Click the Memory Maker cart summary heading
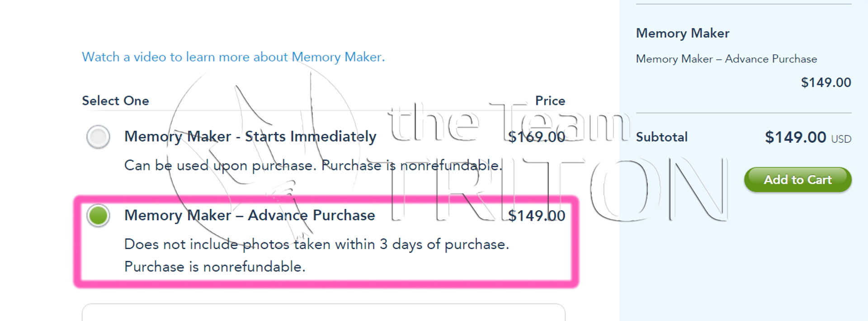868x321 pixels. click(x=682, y=33)
